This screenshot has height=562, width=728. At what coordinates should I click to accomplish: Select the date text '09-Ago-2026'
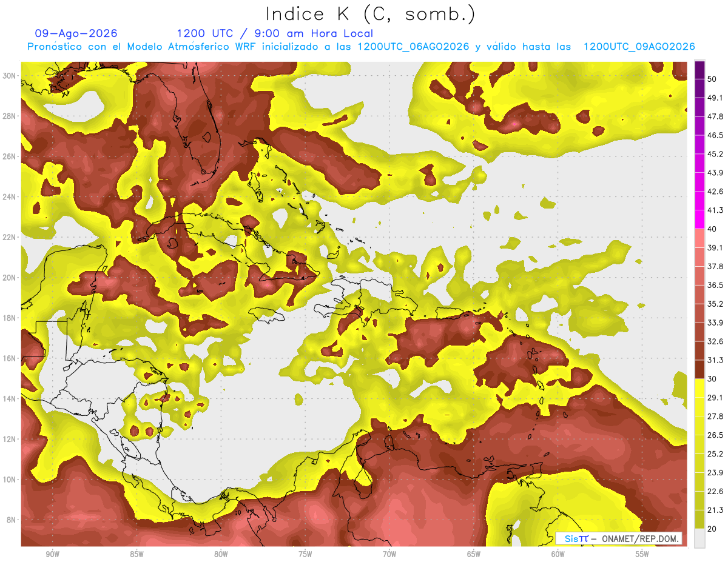76,33
